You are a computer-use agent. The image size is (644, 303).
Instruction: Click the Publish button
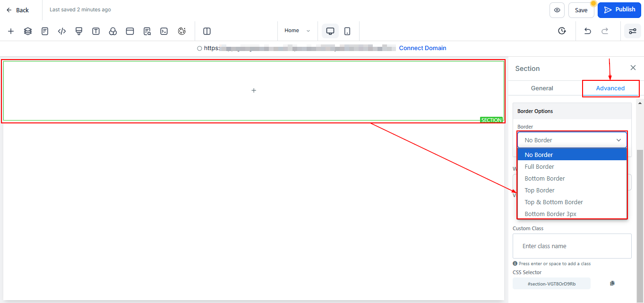(x=619, y=10)
